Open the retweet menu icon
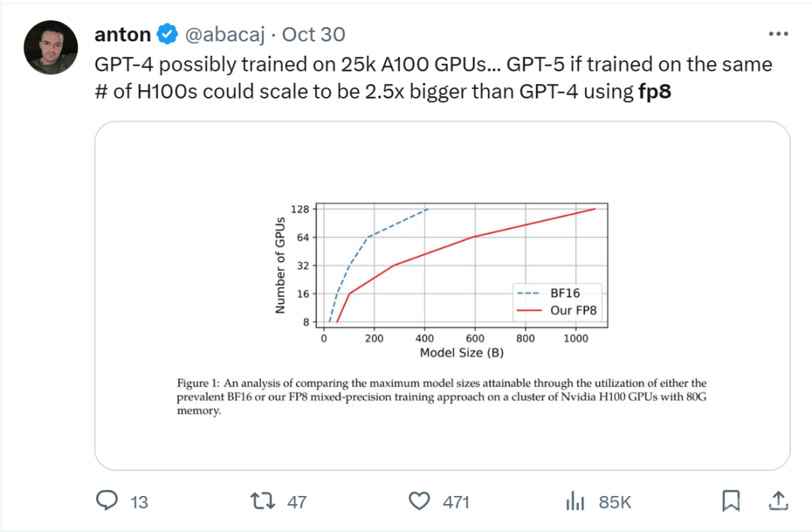Image resolution: width=812 pixels, height=532 pixels. coord(262,501)
